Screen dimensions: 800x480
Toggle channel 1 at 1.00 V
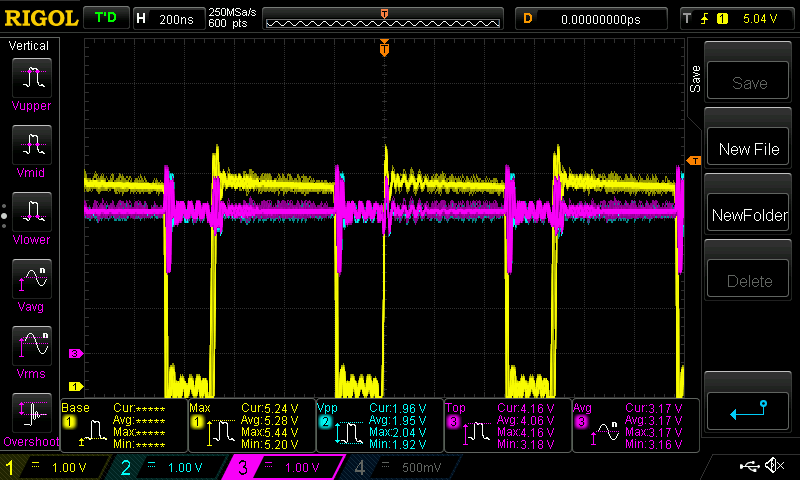[x=55, y=467]
